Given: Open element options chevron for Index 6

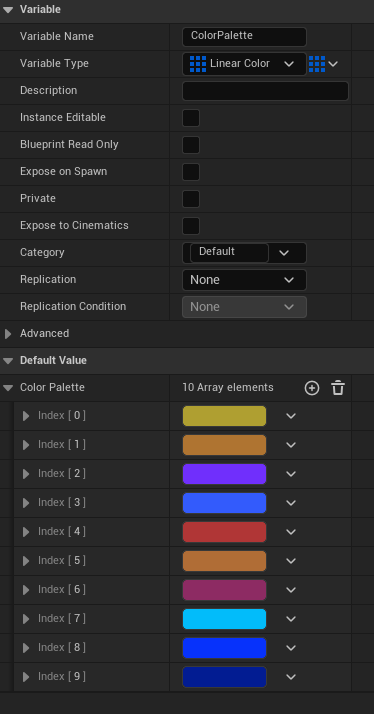Looking at the screenshot, I should (x=291, y=590).
